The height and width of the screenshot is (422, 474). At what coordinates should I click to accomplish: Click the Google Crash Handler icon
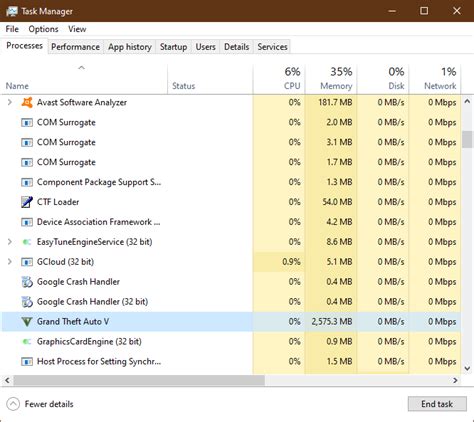click(x=27, y=282)
